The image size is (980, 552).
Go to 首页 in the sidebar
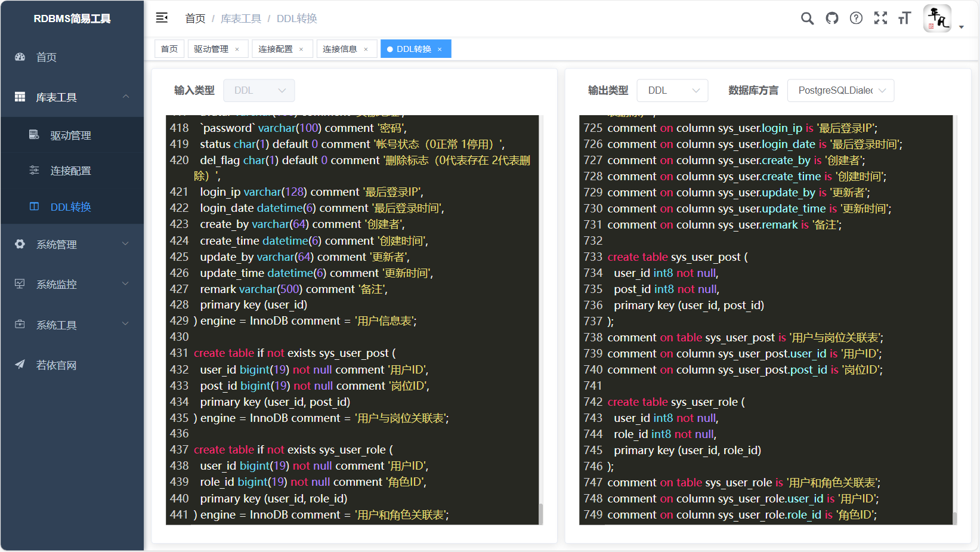coord(72,57)
